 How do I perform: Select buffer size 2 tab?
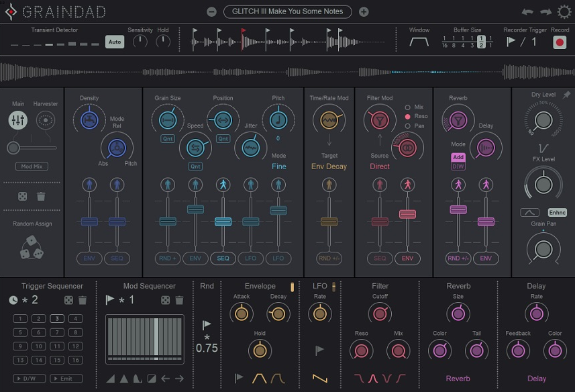481,42
